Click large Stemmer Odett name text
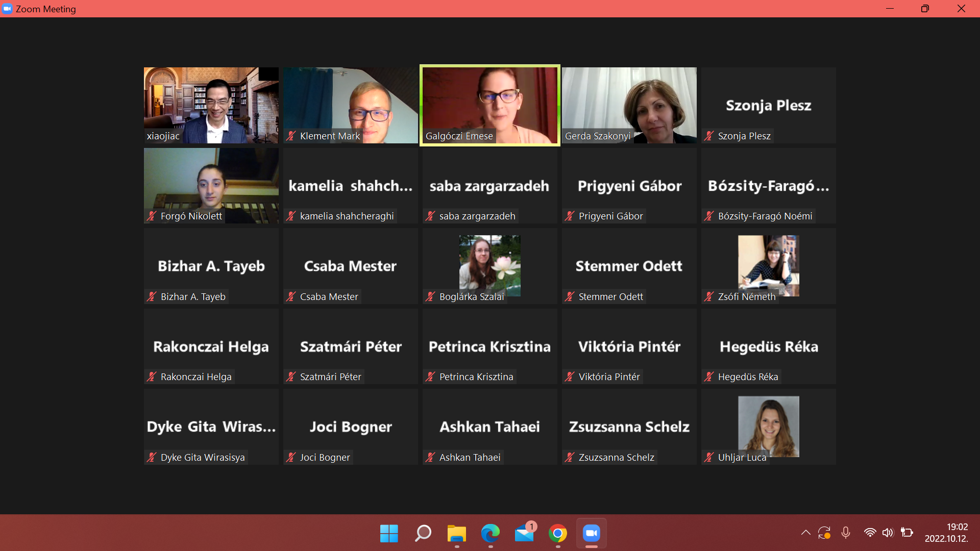Image resolution: width=980 pixels, height=551 pixels. 629,266
